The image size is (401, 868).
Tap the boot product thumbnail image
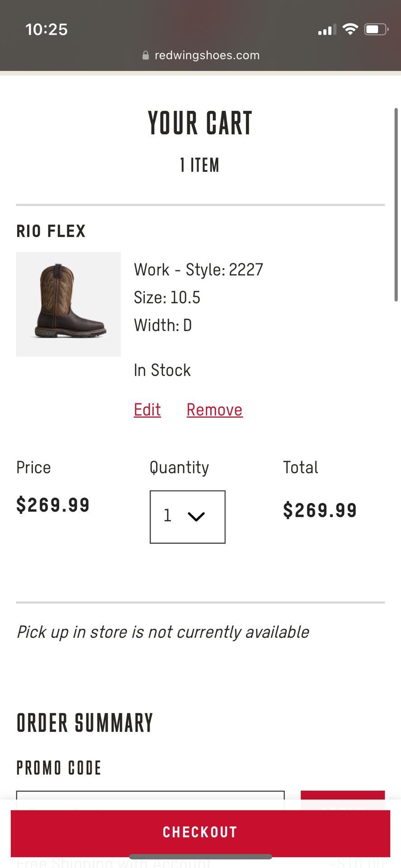point(68,304)
